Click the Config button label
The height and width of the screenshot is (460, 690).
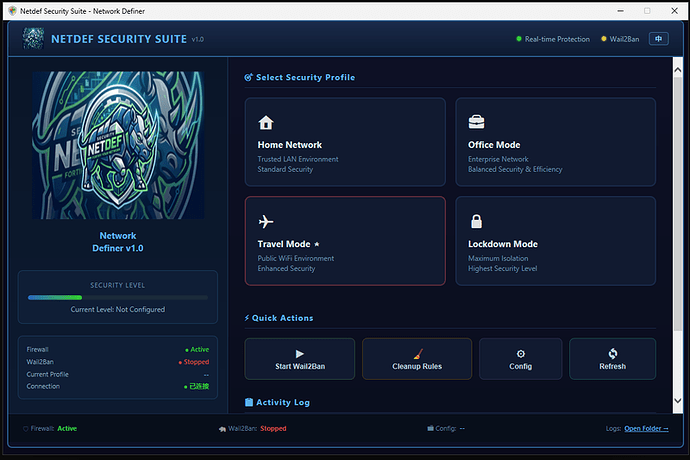pos(521,366)
